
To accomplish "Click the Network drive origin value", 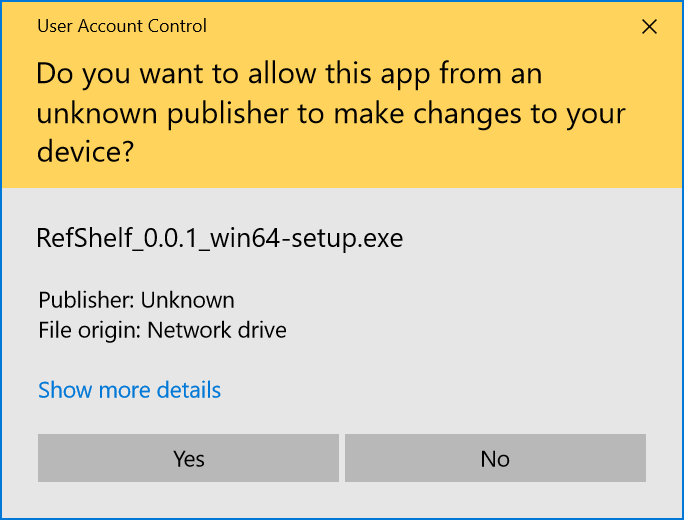I will [217, 330].
